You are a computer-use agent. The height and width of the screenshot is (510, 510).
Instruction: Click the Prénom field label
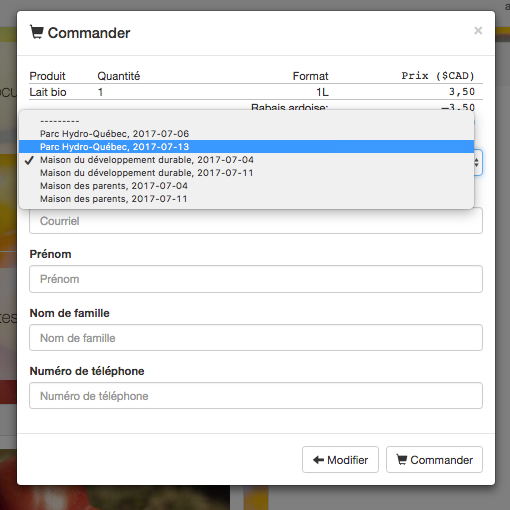point(50,254)
